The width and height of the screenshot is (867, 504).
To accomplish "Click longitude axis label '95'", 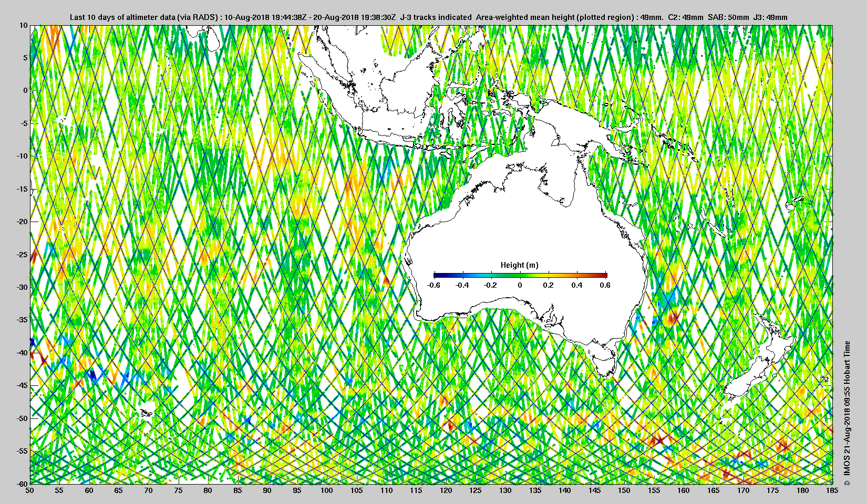I will (297, 490).
